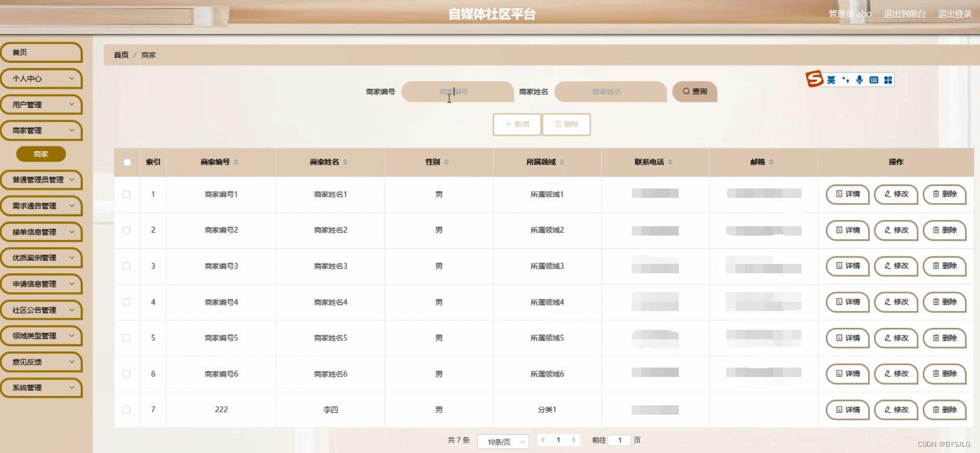The height and width of the screenshot is (453, 980).
Task: Open the Sogou soft keyboard icon
Action: click(874, 80)
